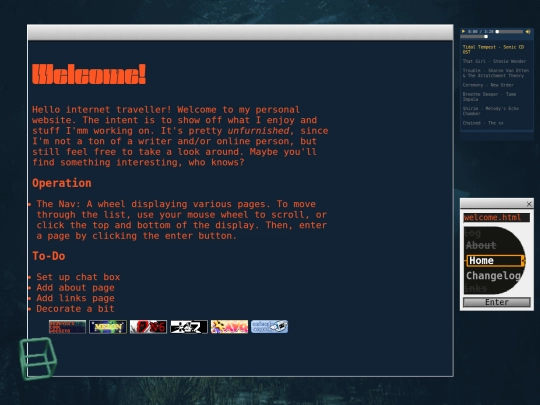Mute audio with the speaker icon
This screenshot has height=405, width=540.
click(x=528, y=31)
